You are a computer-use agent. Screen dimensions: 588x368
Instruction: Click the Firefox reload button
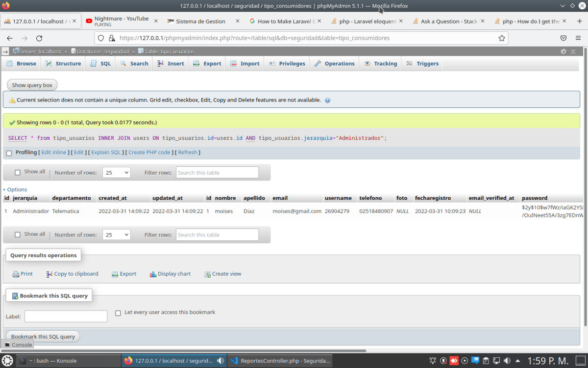(39, 38)
